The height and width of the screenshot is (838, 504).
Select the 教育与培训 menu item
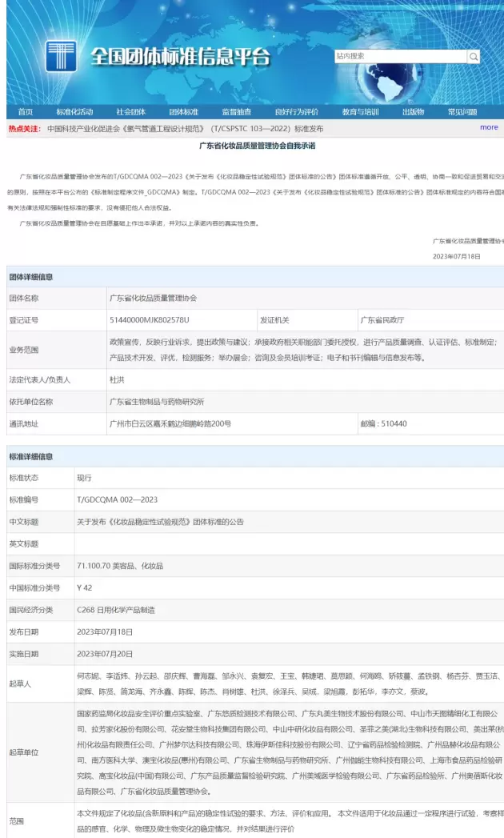pos(360,112)
